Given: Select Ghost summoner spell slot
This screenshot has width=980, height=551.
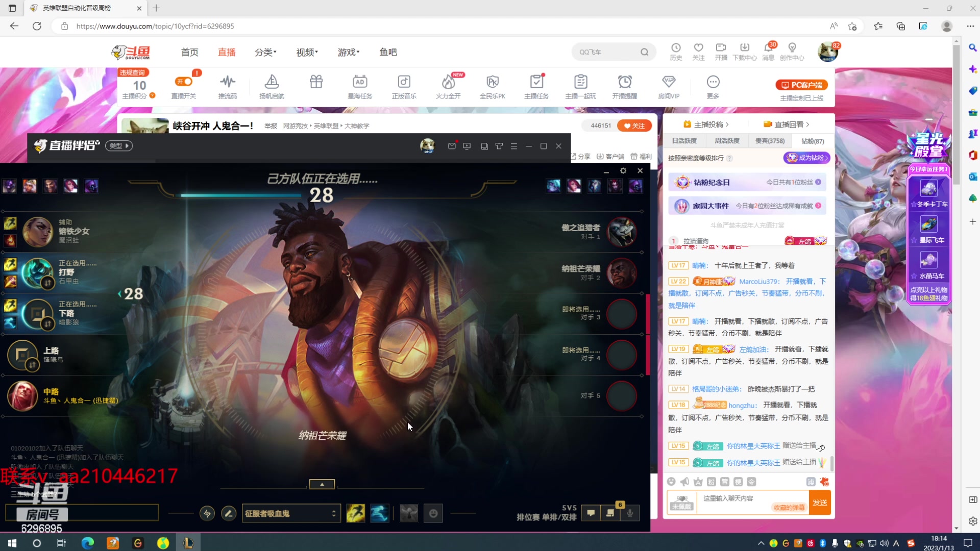Looking at the screenshot, I should coord(379,513).
